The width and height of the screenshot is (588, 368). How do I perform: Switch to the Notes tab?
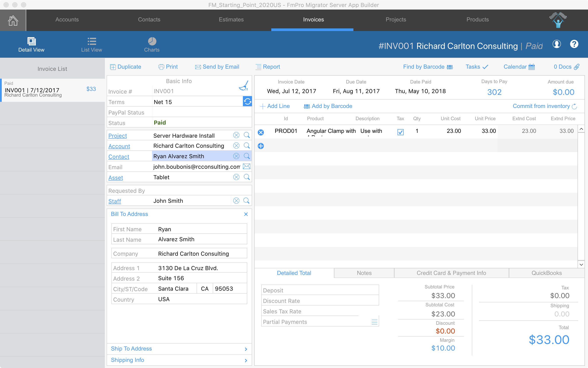click(364, 273)
